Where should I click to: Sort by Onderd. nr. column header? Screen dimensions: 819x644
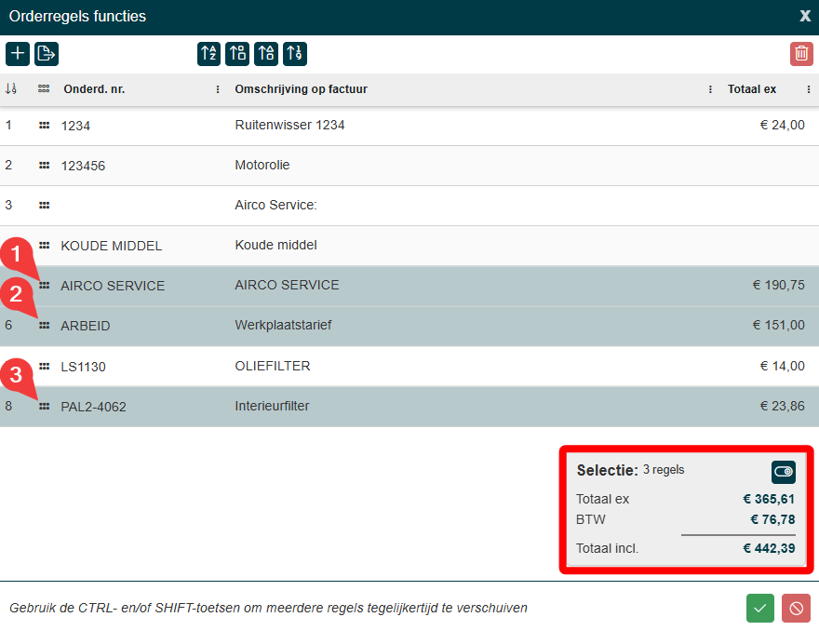click(94, 89)
